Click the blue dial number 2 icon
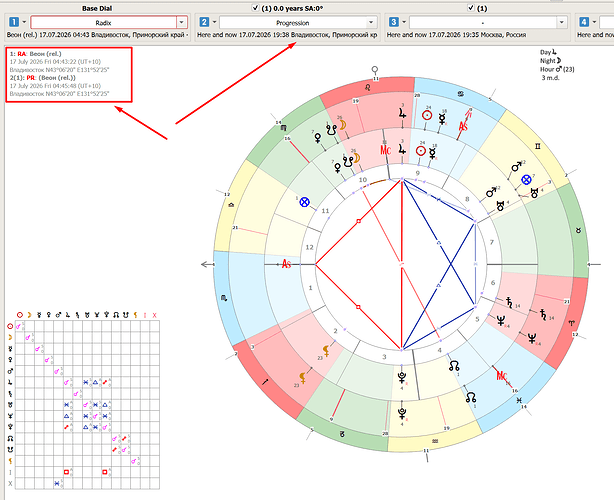The height and width of the screenshot is (500, 614). [x=204, y=22]
